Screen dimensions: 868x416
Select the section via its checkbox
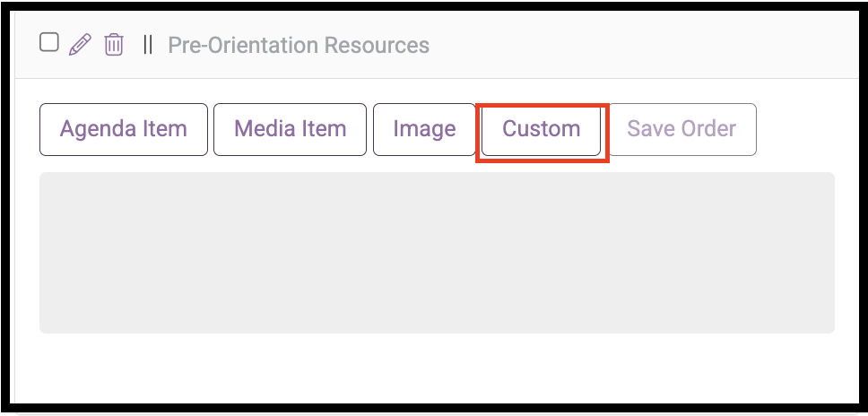49,42
